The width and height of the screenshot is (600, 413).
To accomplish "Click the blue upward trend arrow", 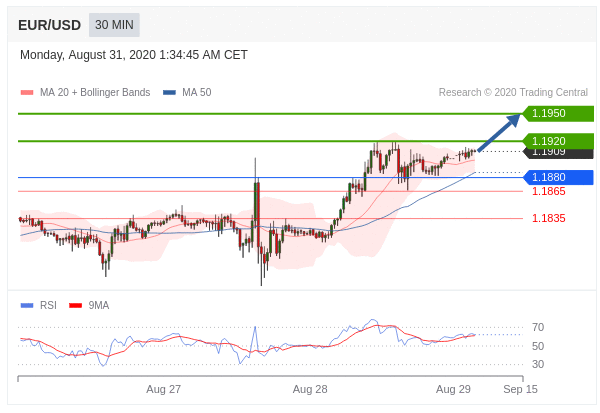I will [x=499, y=133].
